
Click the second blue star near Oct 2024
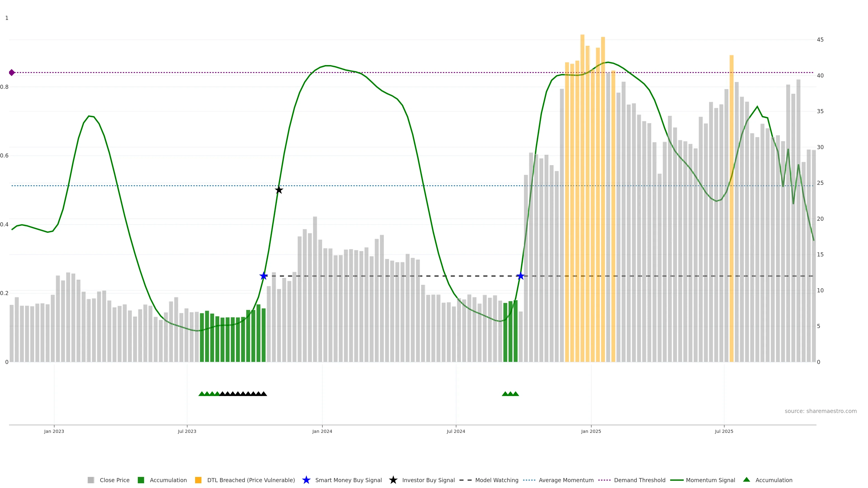521,276
